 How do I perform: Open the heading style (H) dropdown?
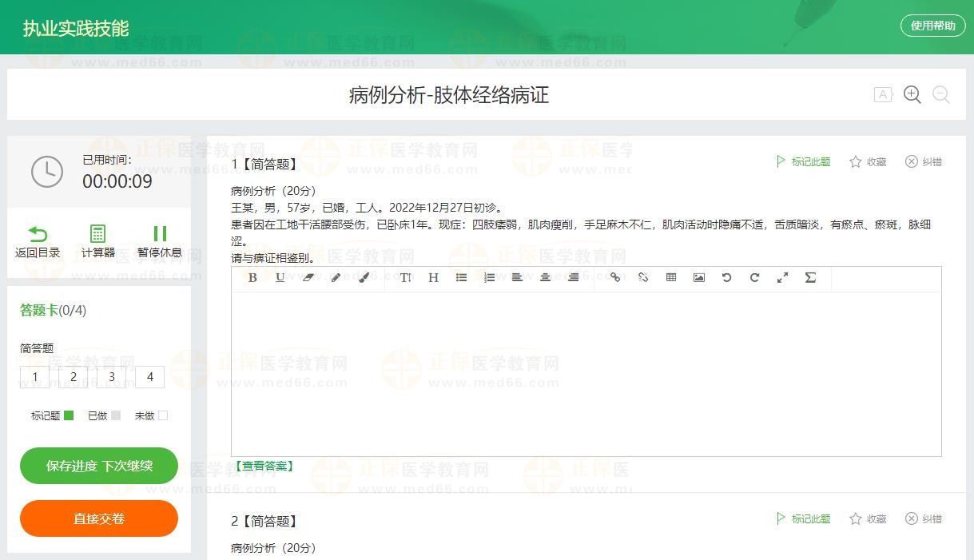433,278
